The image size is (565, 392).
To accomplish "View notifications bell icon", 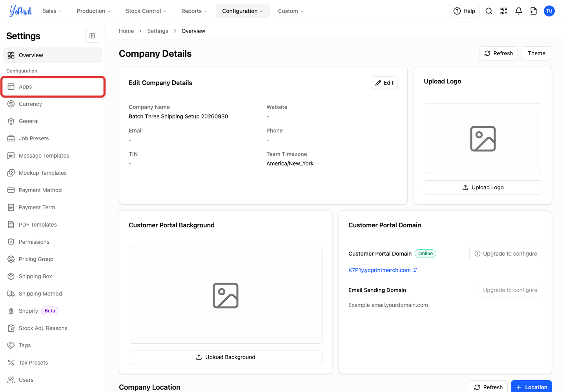I will (519, 11).
